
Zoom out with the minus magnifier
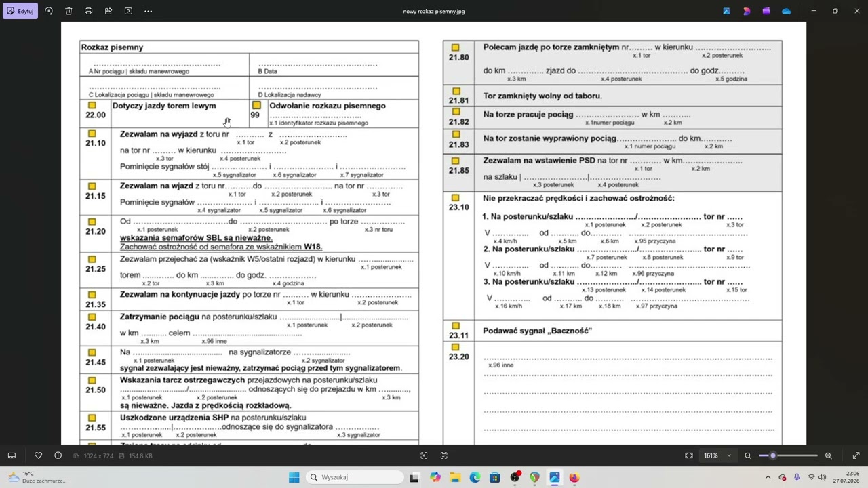748,455
